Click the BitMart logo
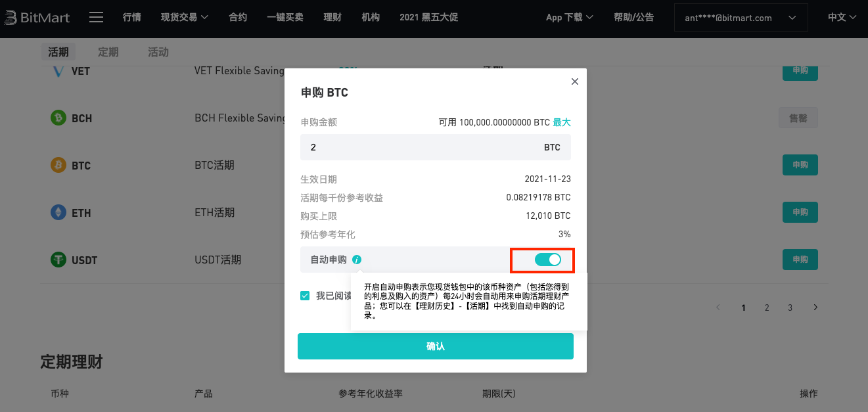The height and width of the screenshot is (412, 868). 38,17
